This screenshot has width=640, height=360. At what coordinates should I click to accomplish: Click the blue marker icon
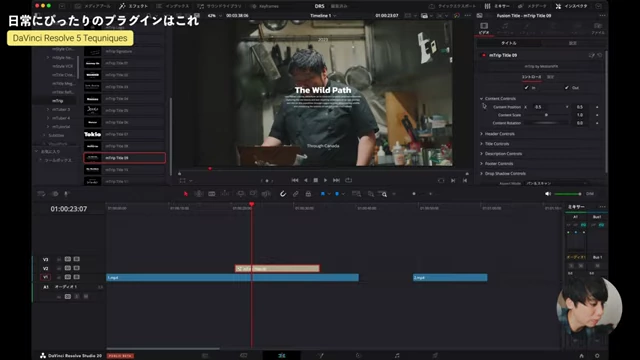[337, 194]
